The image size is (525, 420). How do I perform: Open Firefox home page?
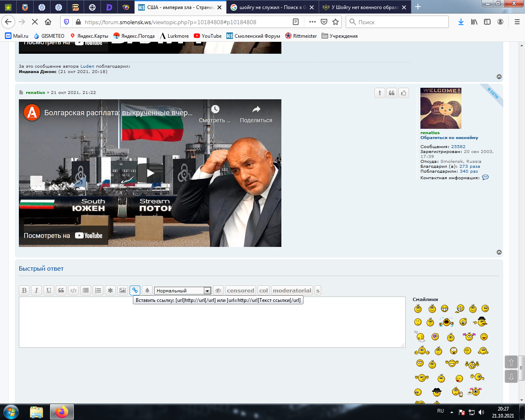48,22
